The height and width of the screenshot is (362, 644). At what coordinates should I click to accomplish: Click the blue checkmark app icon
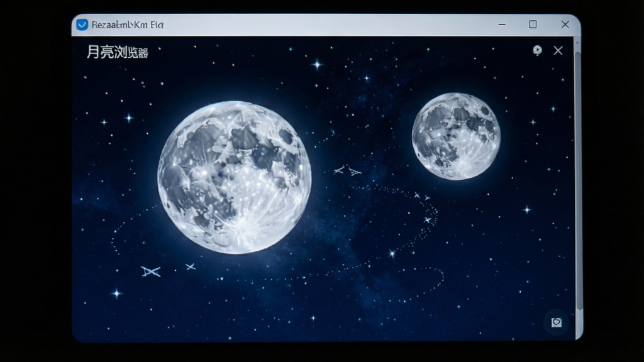coord(82,25)
